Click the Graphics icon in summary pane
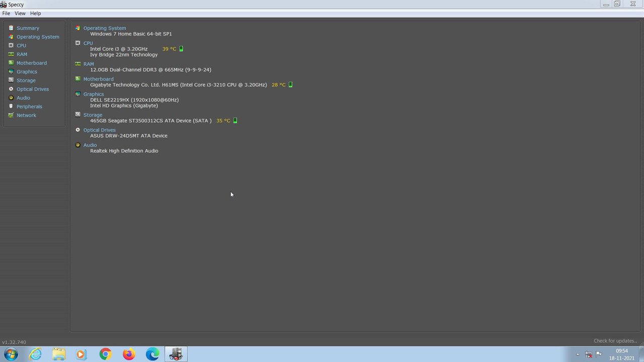Viewport: 644px width, 362px height. coord(77,94)
